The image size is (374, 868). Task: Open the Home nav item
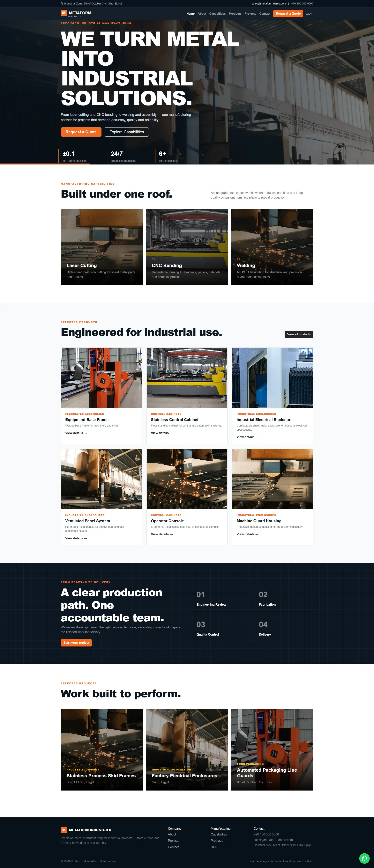tap(191, 14)
